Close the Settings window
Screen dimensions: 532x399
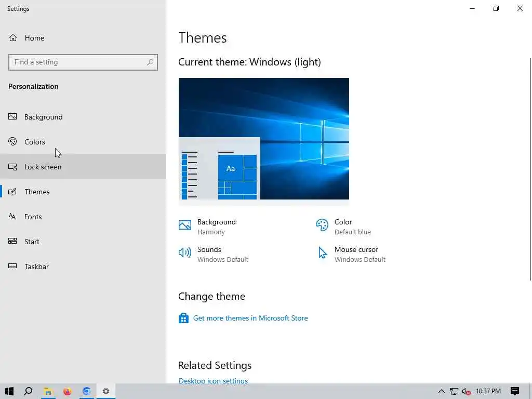pos(520,8)
